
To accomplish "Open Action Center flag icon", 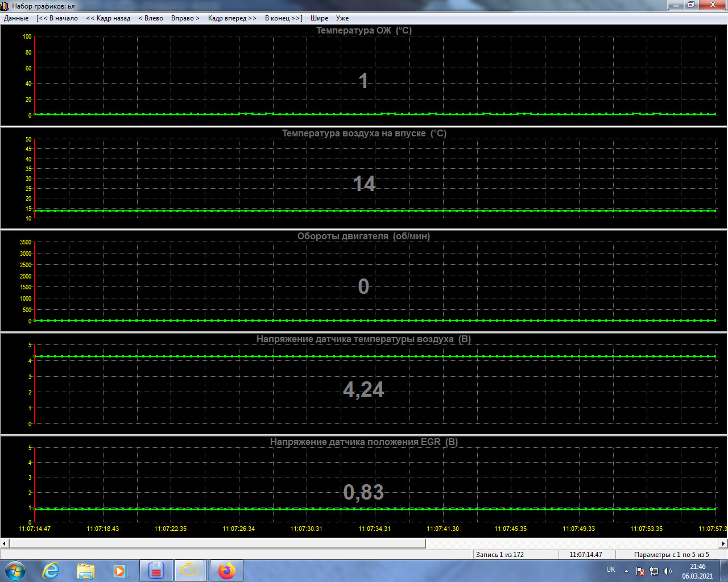I will point(641,571).
